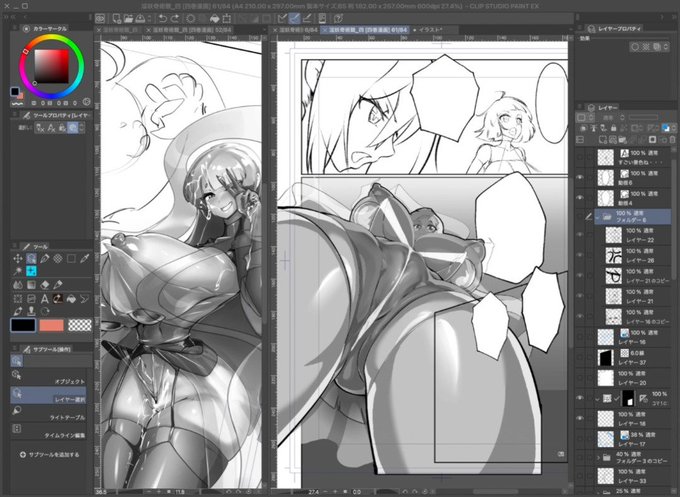Open the レイヤープロパティ panel tab
This screenshot has width=680, height=497.
615,29
